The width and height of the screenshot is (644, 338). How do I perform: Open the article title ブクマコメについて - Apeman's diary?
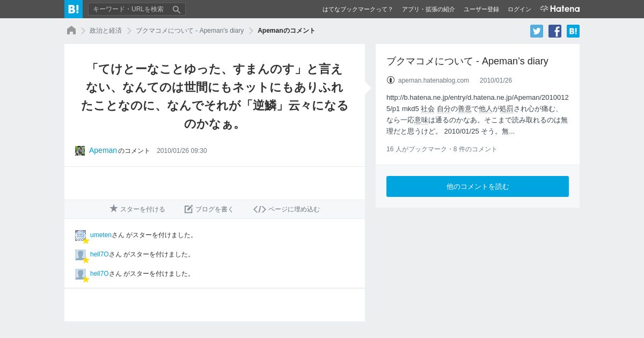coord(467,61)
